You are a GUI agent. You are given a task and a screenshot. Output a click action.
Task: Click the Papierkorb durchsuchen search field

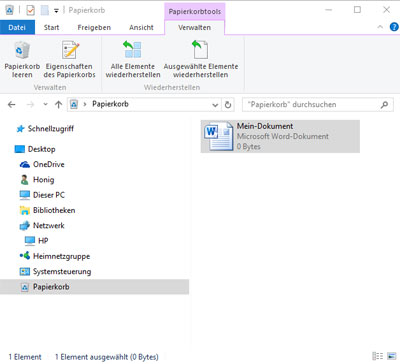point(317,105)
